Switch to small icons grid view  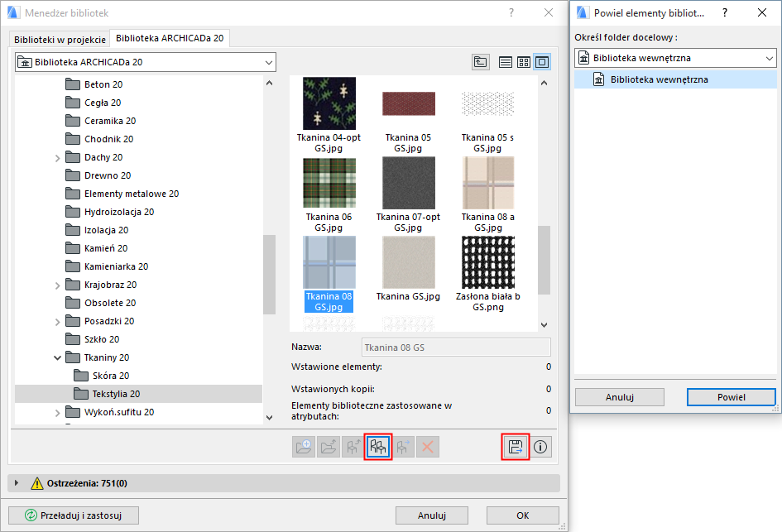pyautogui.click(x=524, y=62)
